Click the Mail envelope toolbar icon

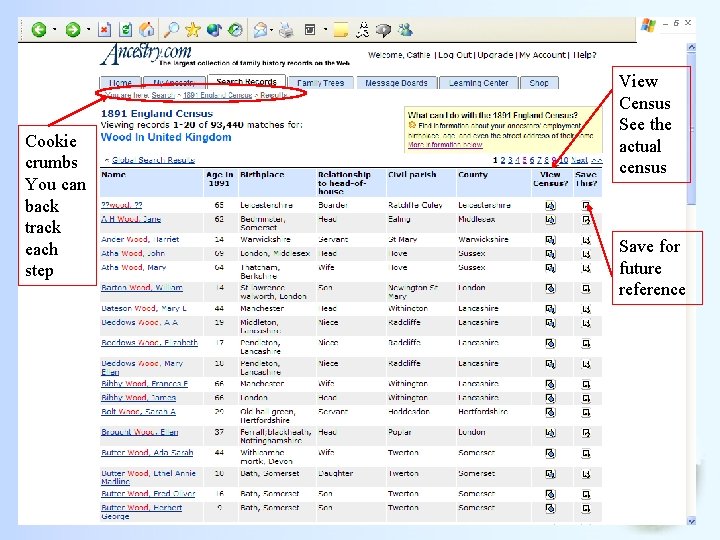[x=260, y=30]
